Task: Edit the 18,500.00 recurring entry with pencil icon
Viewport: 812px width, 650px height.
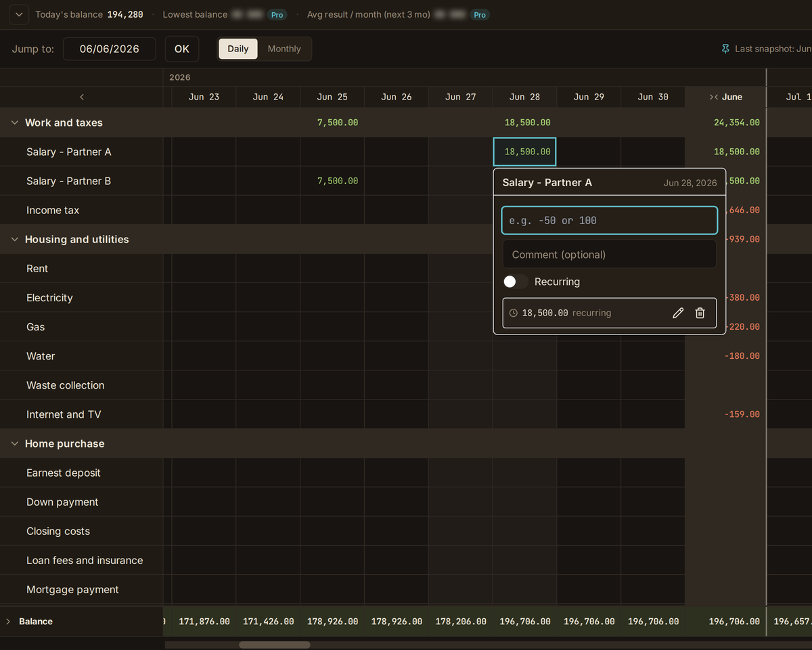Action: 678,313
